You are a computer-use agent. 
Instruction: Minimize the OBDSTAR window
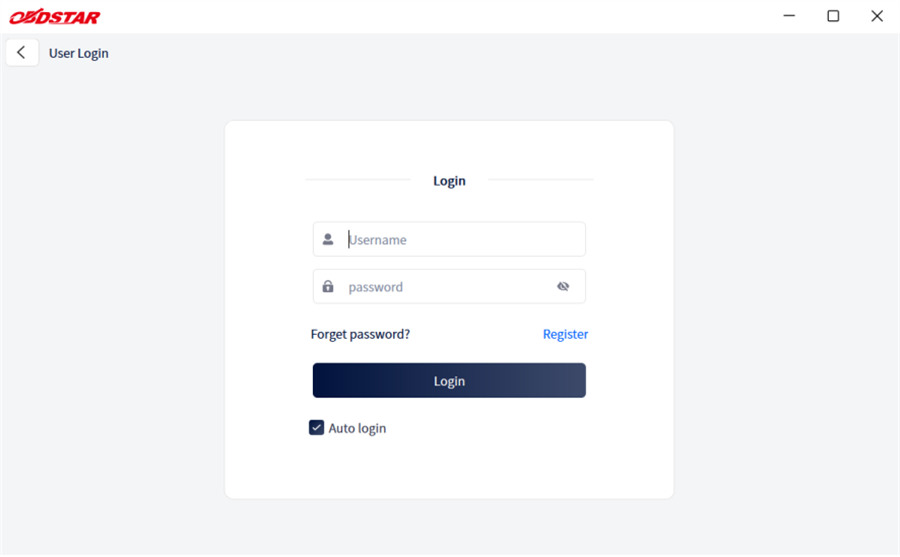[x=789, y=16]
